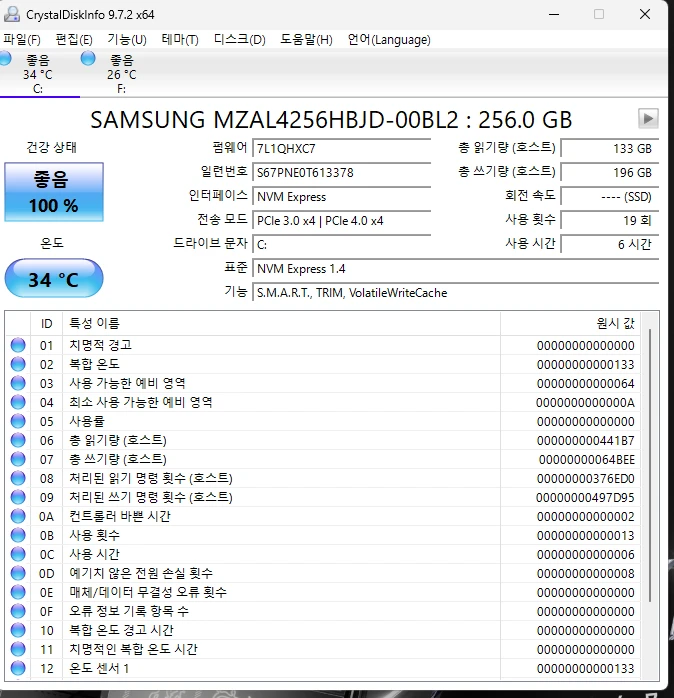Viewport: 674px width, 698px height.
Task: Click the status orb for row 08
Action: click(x=18, y=478)
